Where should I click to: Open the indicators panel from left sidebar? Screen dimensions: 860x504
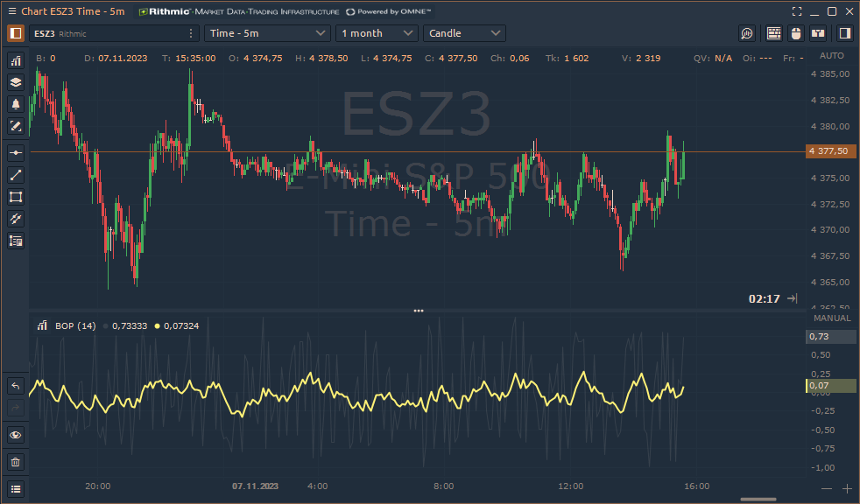pyautogui.click(x=16, y=60)
